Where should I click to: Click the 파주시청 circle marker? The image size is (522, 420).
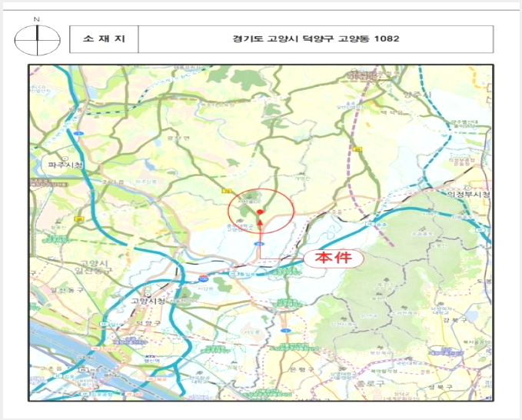tap(65, 158)
